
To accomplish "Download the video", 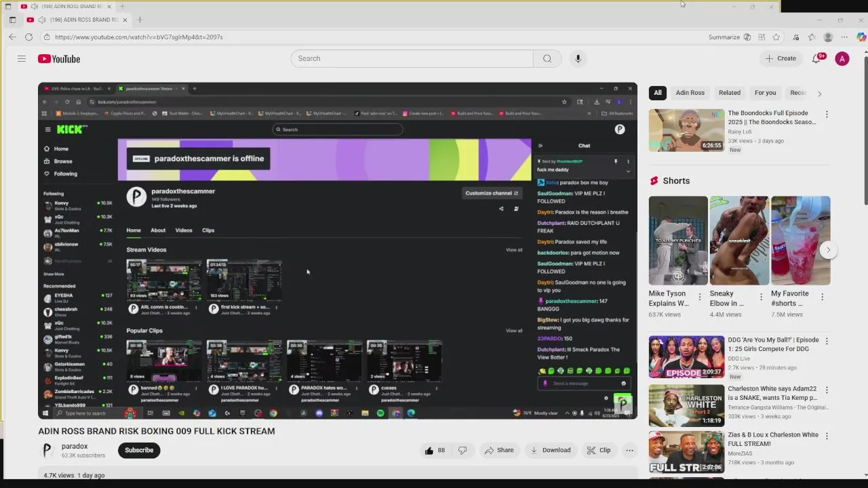I will 550,450.
